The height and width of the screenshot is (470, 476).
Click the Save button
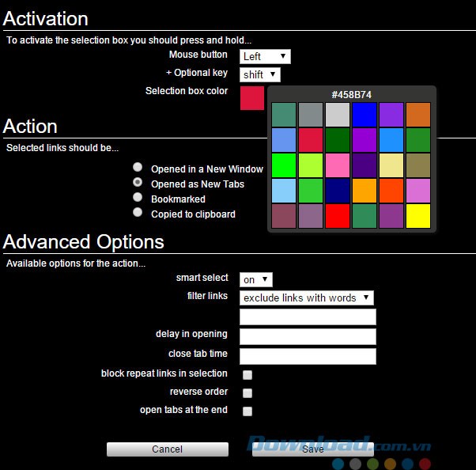click(312, 449)
